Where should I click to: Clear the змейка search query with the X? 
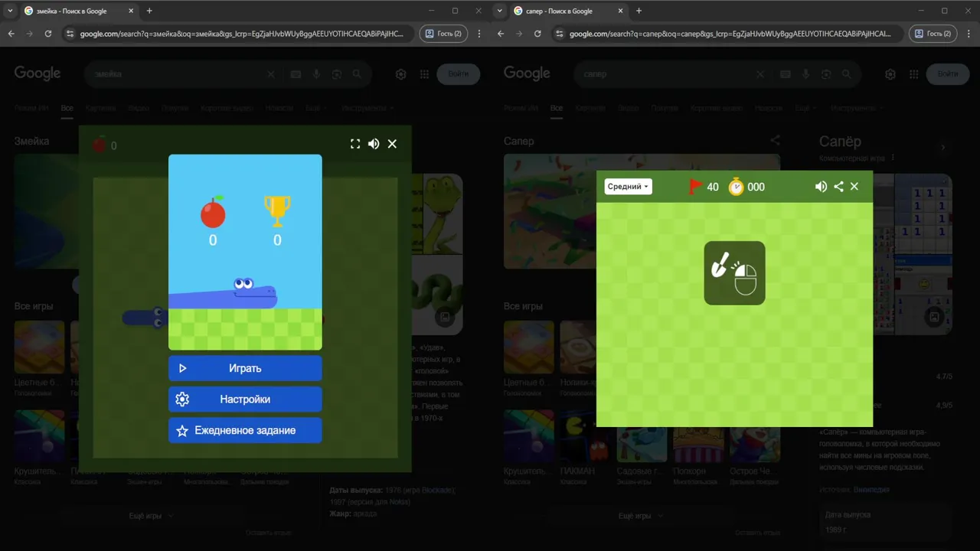[270, 74]
